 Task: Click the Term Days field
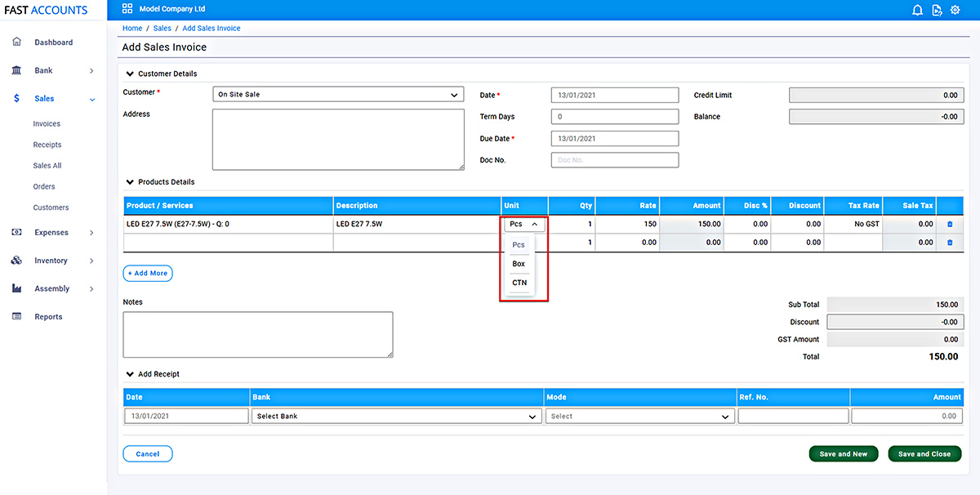coord(615,117)
